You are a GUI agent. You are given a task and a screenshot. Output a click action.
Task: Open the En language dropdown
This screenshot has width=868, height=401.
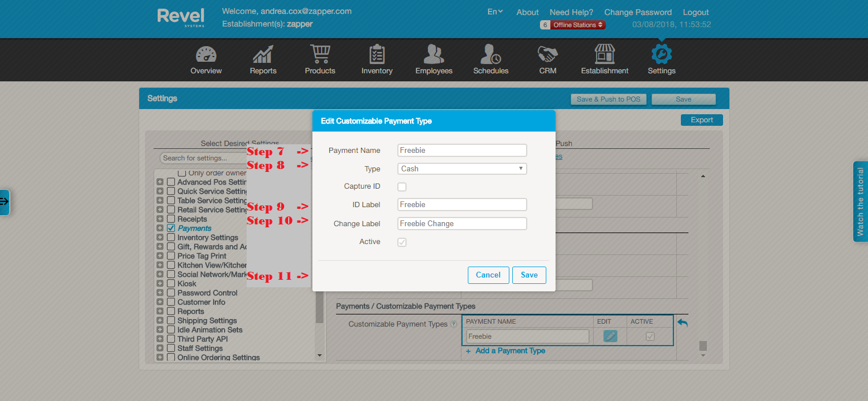point(495,12)
